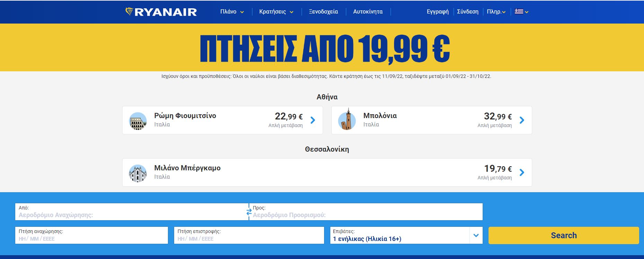The width and height of the screenshot is (644, 259).
Task: Click the Σύνδεση link
Action: (468, 12)
